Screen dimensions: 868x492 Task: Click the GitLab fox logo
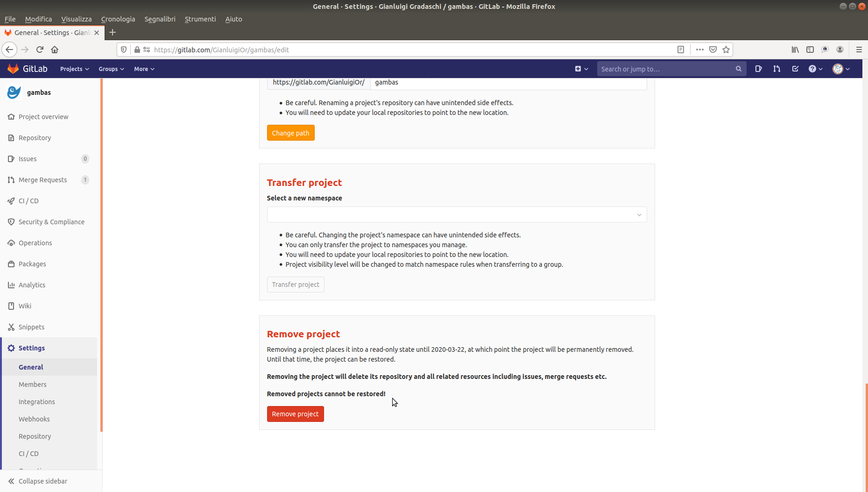(x=13, y=69)
